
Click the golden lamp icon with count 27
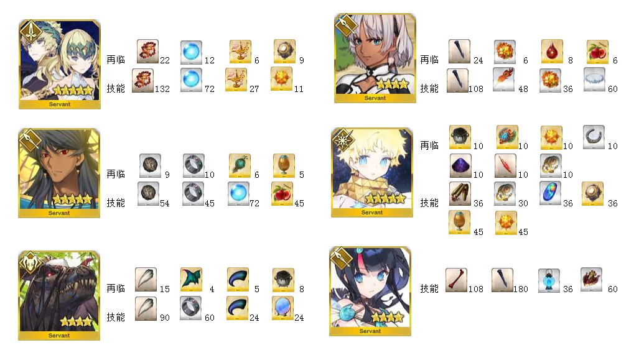(x=236, y=80)
